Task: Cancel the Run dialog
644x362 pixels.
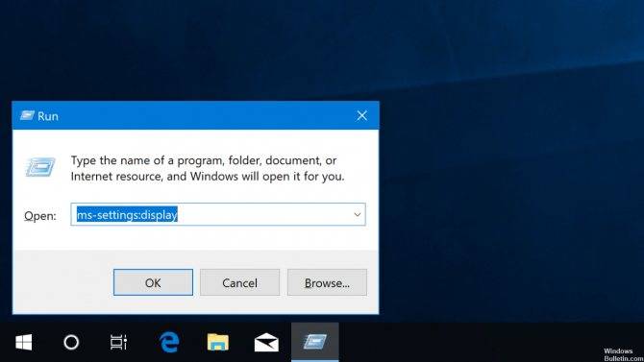Action: [240, 282]
